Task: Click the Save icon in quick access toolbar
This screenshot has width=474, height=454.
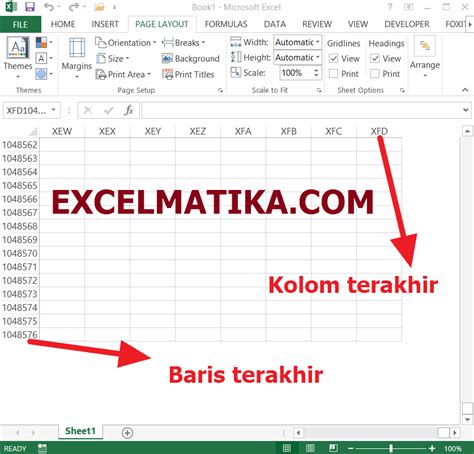Action: (x=30, y=7)
